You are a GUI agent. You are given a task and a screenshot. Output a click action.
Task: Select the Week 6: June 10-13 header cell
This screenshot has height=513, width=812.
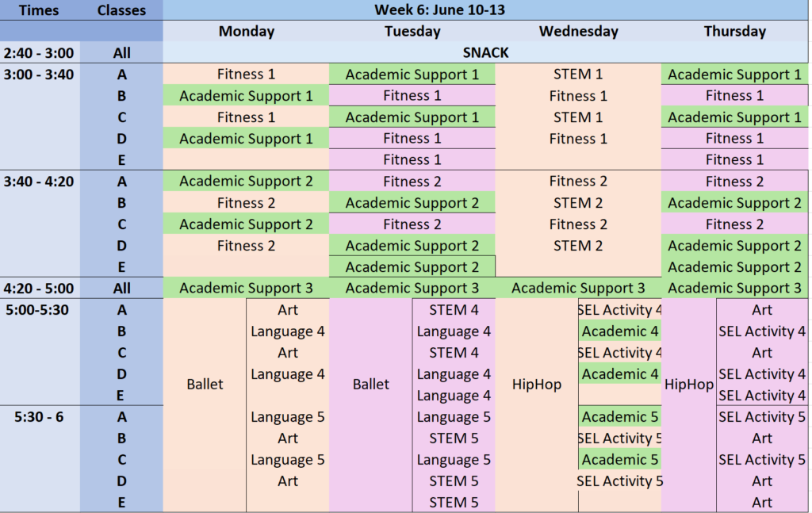(x=485, y=10)
